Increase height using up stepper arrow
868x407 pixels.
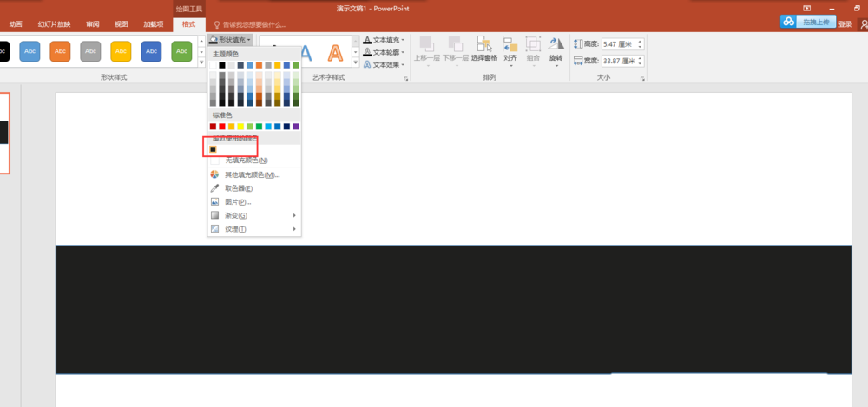tap(641, 42)
